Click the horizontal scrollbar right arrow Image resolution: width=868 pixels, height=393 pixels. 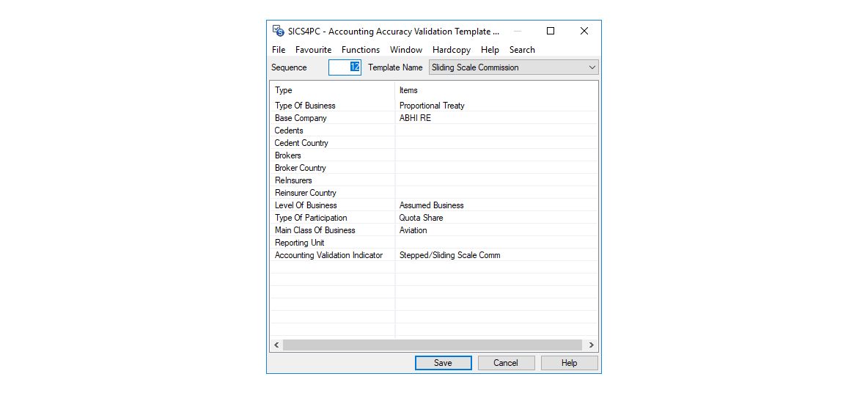tap(591, 345)
